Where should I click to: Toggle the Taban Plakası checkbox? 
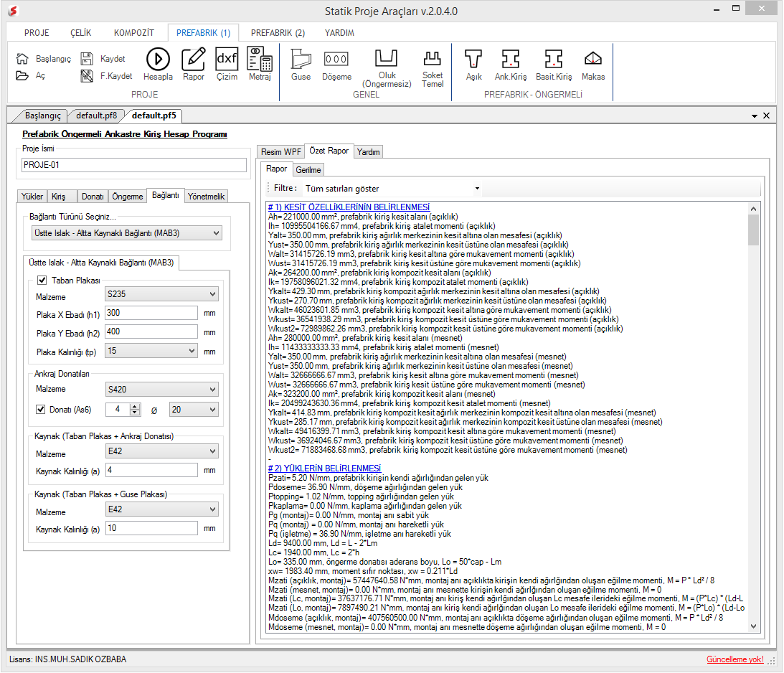42,280
